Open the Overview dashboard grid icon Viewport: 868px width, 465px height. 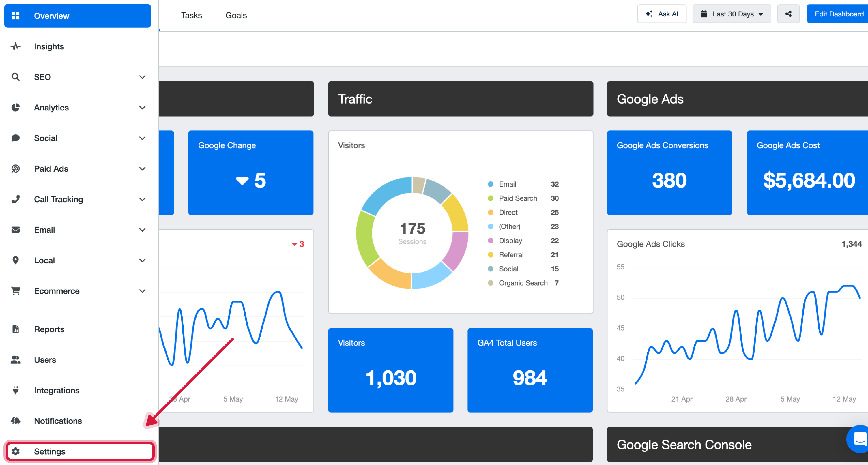tap(16, 16)
